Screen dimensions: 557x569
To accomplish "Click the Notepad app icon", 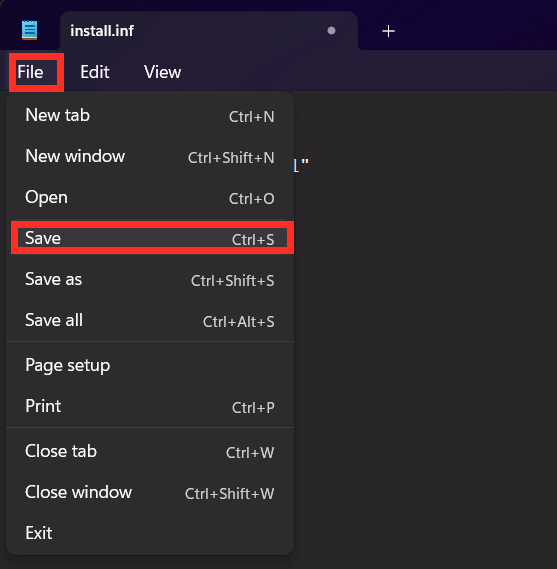I will 29,30.
